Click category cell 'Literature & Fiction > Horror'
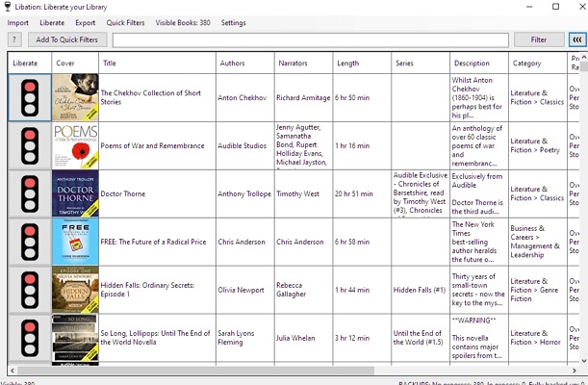Screen dimensions: 588x385 click(x=537, y=338)
